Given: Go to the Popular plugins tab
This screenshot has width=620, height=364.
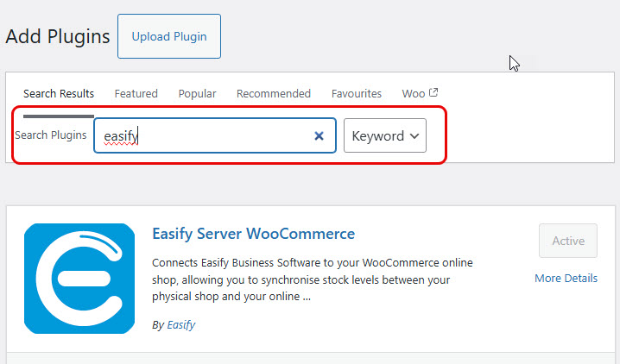Looking at the screenshot, I should tap(197, 93).
